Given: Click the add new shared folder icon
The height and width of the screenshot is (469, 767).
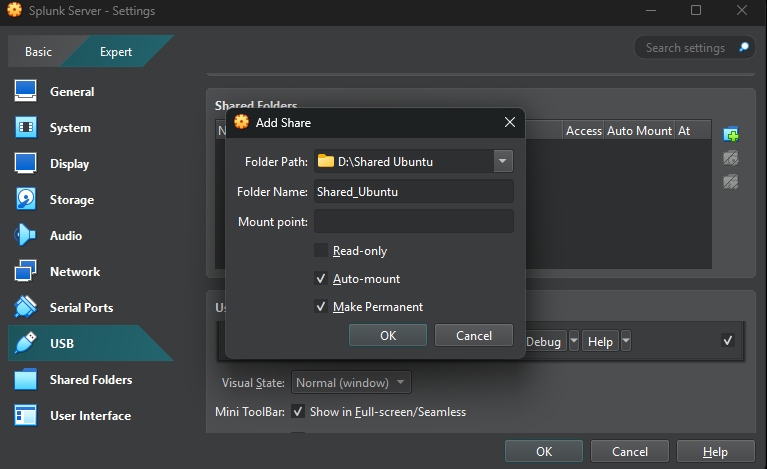Looking at the screenshot, I should pyautogui.click(x=731, y=134).
